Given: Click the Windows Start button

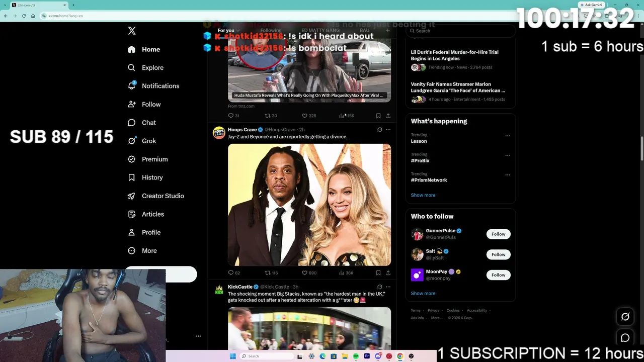Looking at the screenshot, I should [232, 356].
